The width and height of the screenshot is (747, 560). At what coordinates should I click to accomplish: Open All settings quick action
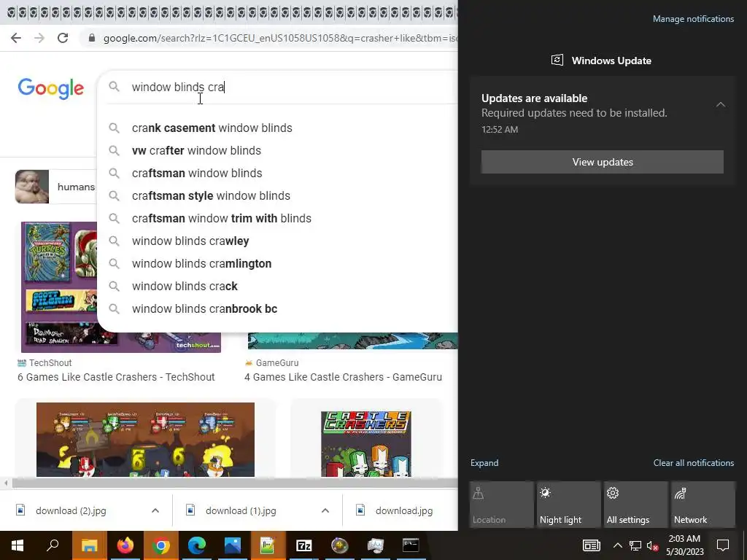pos(636,505)
